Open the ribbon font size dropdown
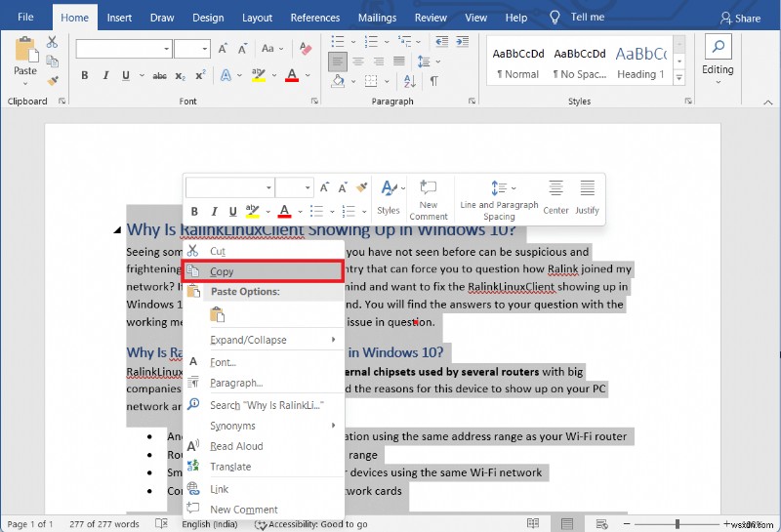 (x=205, y=49)
